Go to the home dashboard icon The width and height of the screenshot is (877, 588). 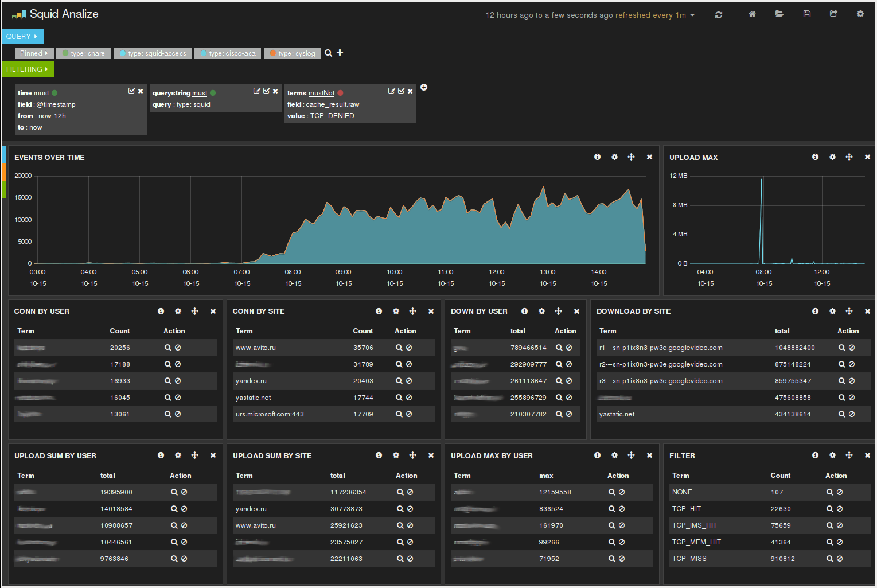[752, 14]
